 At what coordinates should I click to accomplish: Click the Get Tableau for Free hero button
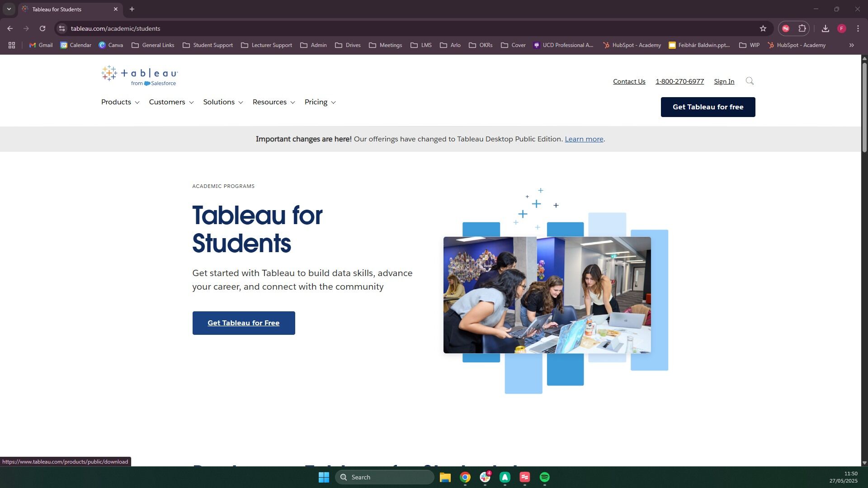click(x=244, y=323)
